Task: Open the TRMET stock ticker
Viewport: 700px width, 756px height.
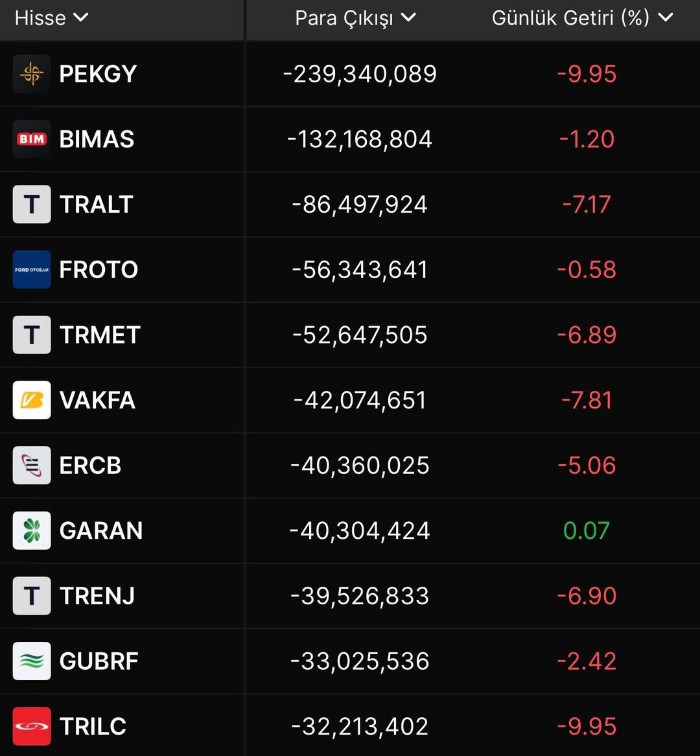Action: (100, 335)
